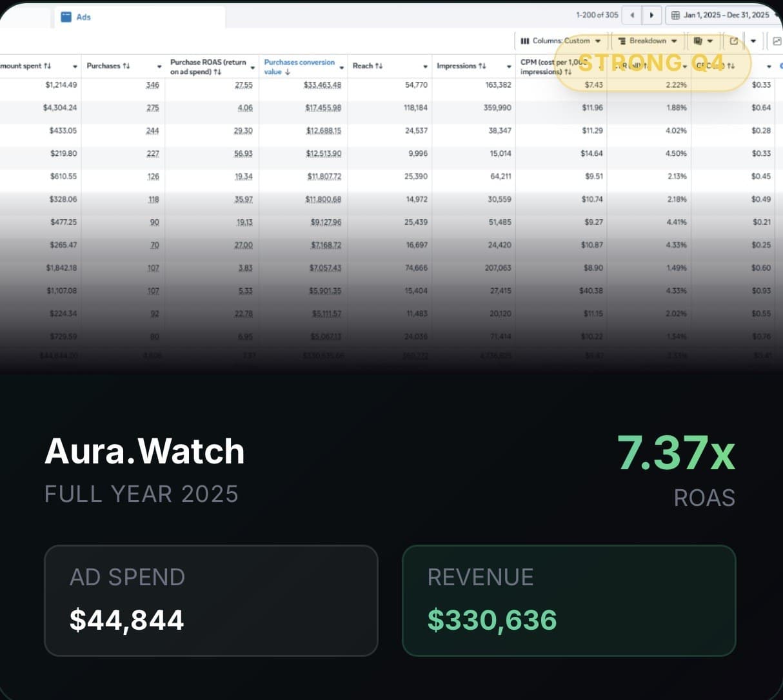Select the 163,382 impressions cell
783x700 pixels.
click(x=498, y=85)
